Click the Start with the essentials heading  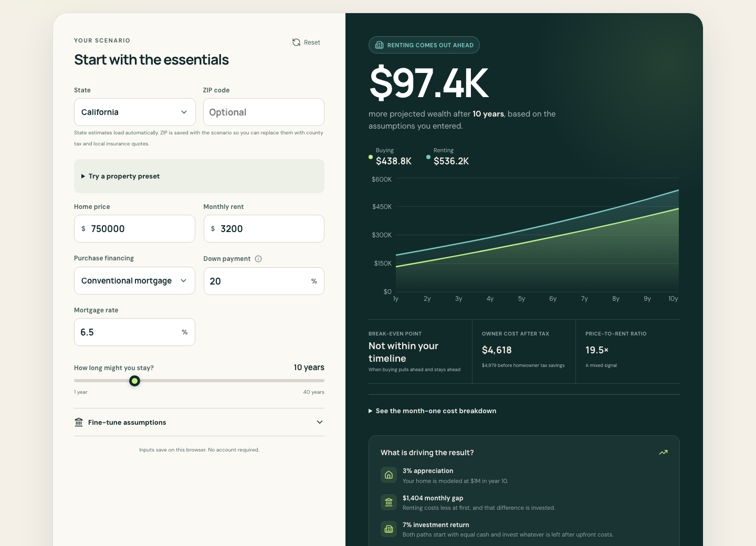151,60
